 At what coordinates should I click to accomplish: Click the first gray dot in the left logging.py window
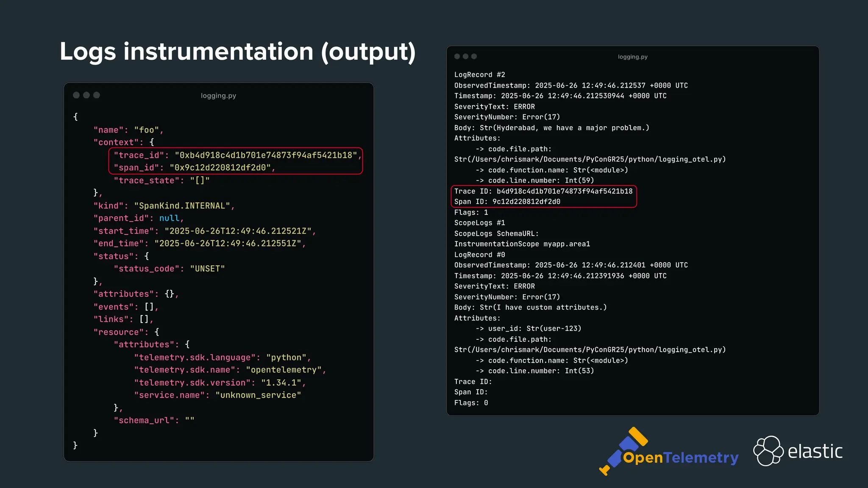click(x=76, y=95)
